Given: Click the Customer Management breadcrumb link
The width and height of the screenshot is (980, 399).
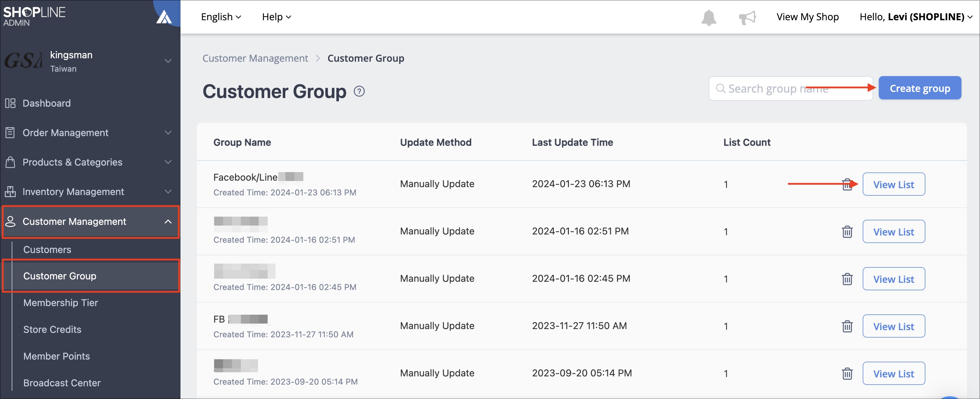Looking at the screenshot, I should 255,59.
